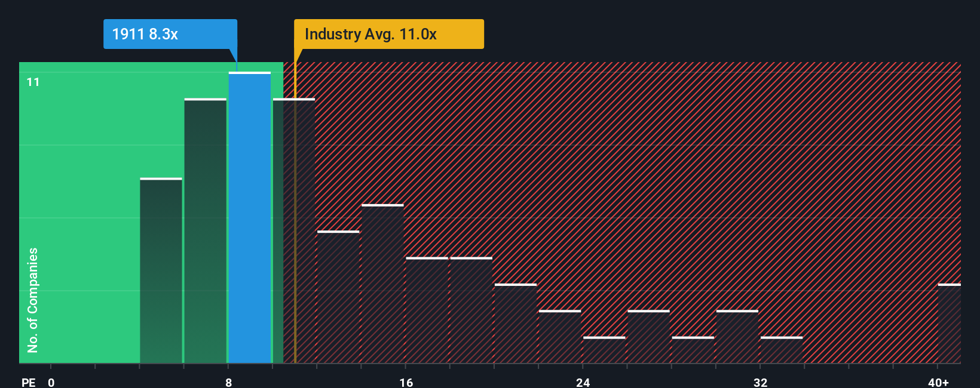Click the x-axis label 16
980x388 pixels.
click(x=406, y=382)
